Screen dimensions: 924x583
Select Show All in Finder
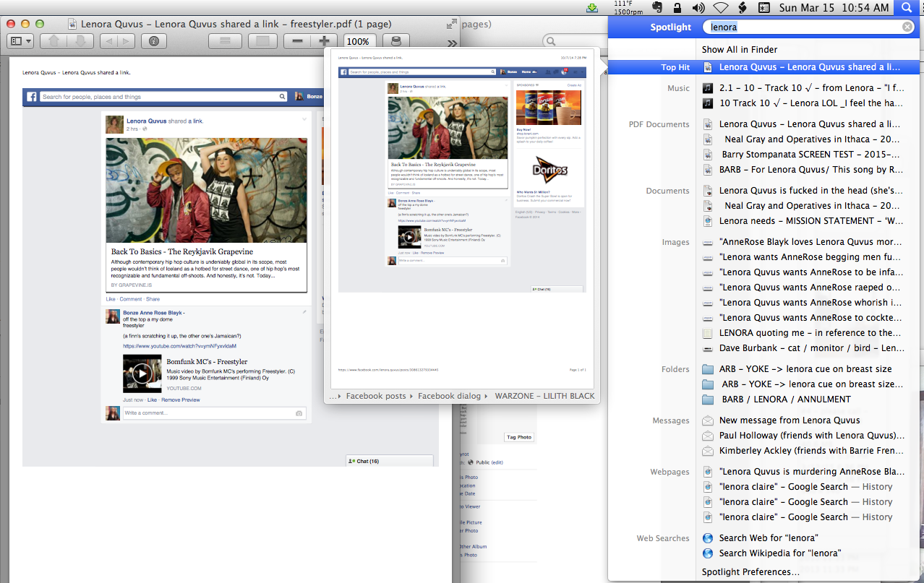tap(739, 49)
